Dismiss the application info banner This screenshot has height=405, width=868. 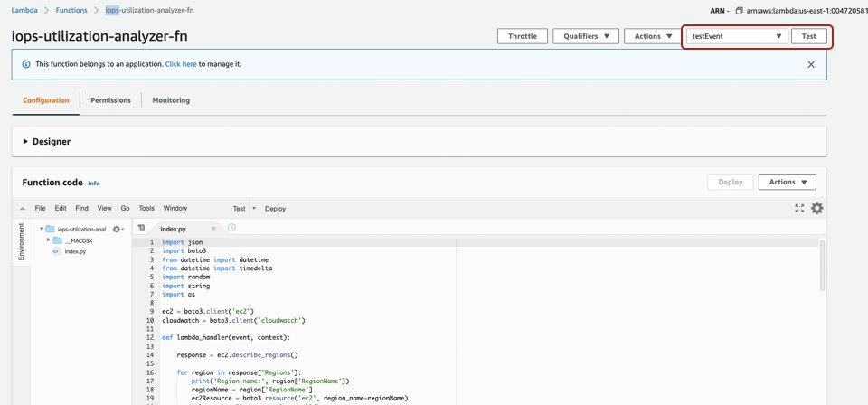tap(811, 65)
